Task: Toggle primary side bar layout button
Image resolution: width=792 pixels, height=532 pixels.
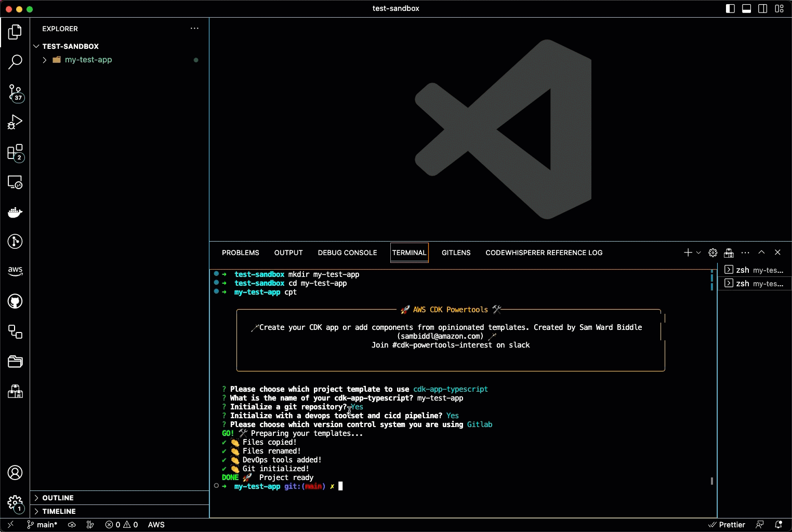Action: coord(730,8)
